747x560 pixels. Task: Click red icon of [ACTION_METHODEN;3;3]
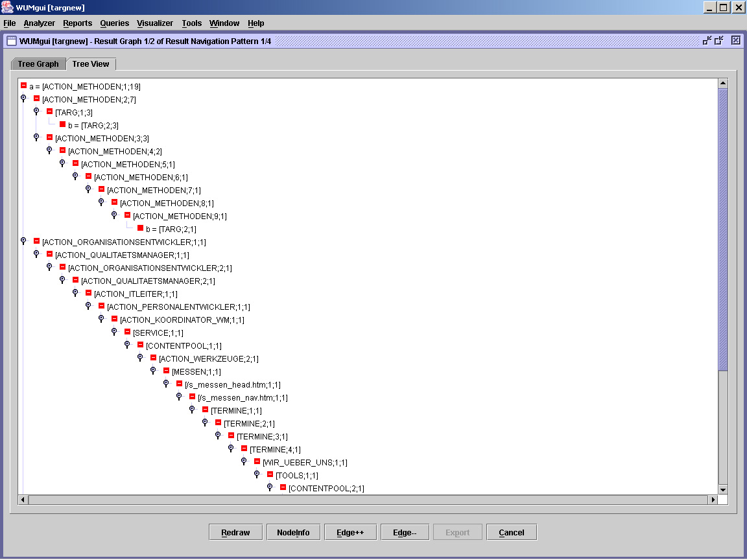click(x=49, y=137)
